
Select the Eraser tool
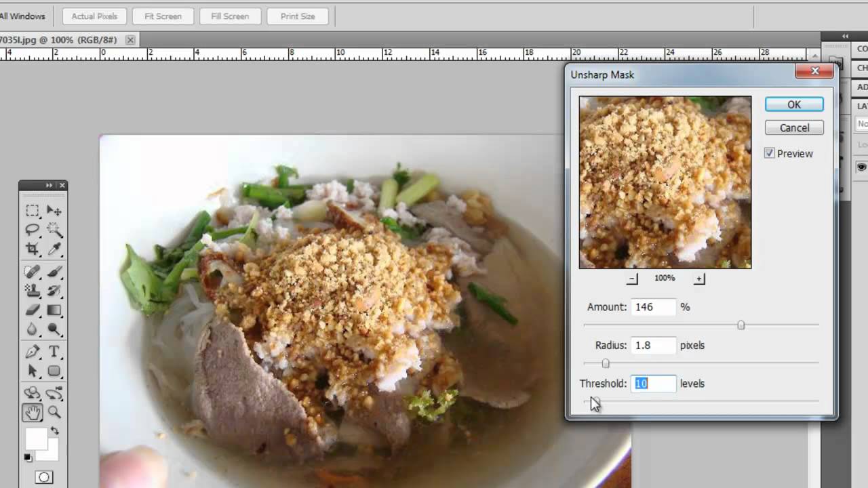coord(32,310)
